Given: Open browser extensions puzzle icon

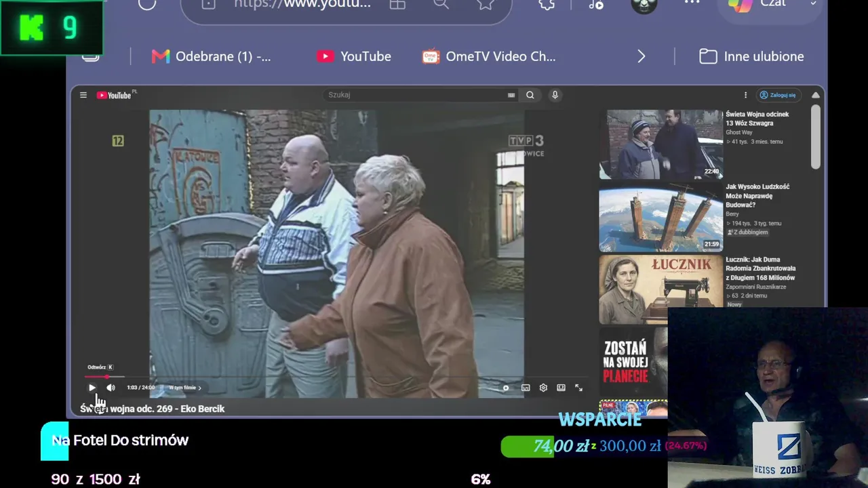Looking at the screenshot, I should (x=547, y=4).
